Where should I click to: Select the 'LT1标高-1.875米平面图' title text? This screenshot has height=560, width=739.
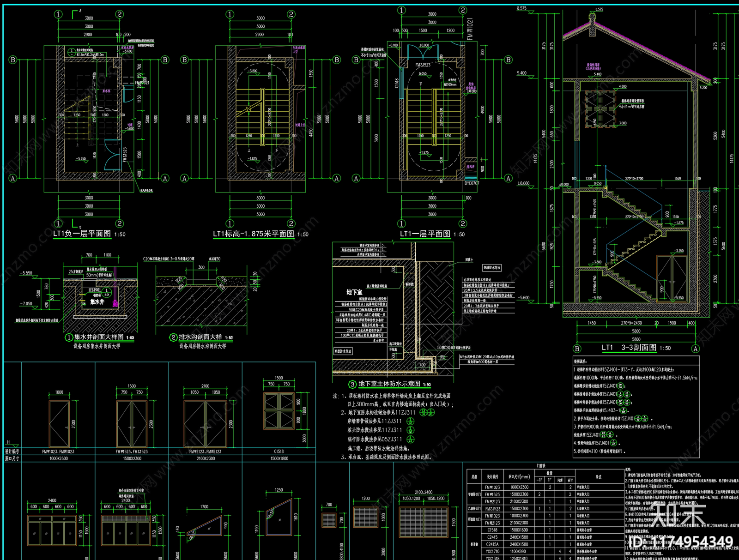[254, 234]
